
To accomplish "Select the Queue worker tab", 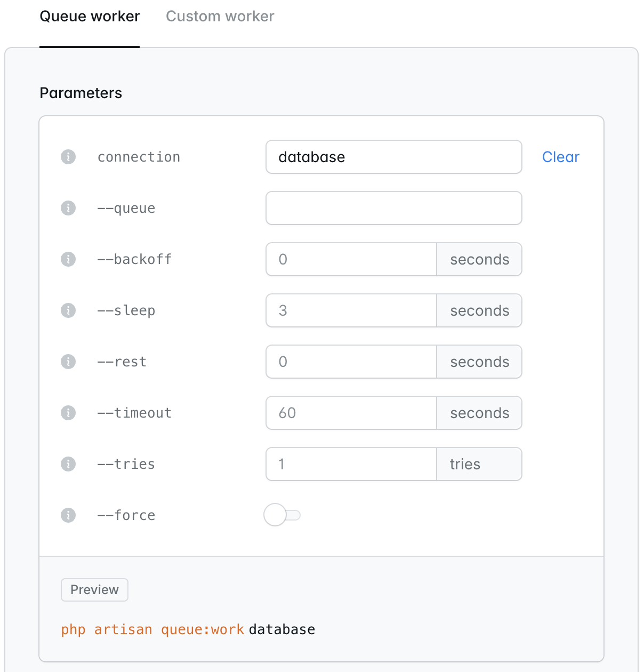I will pos(90,17).
